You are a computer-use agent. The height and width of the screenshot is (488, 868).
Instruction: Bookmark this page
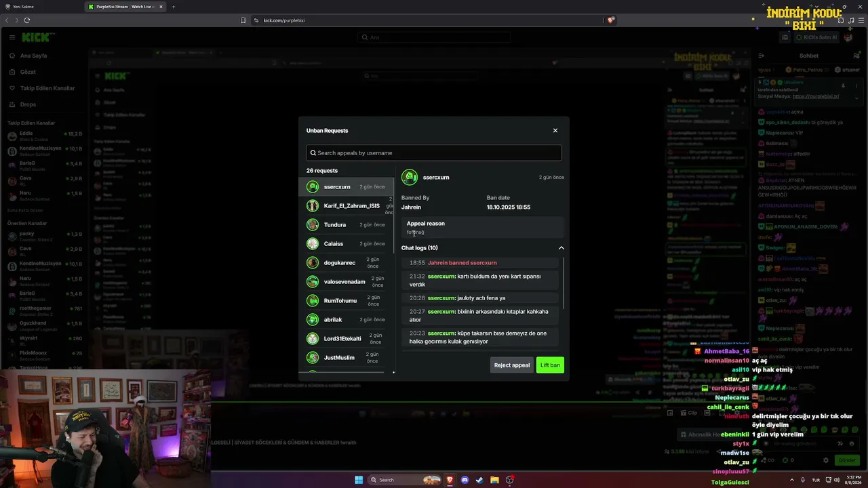[x=243, y=20]
